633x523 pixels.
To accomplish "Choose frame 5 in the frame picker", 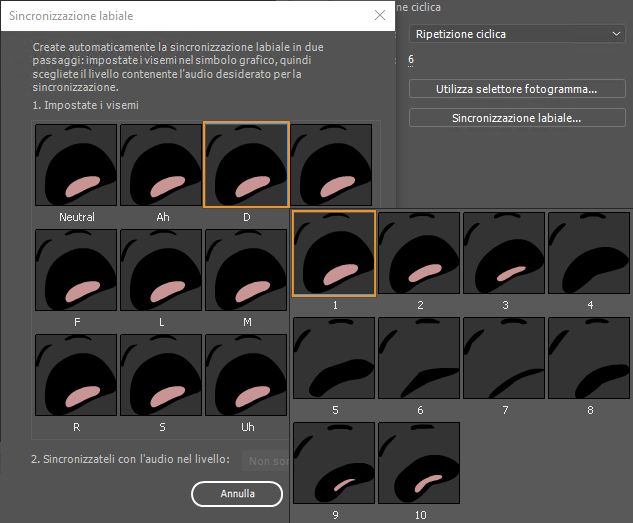I will [334, 358].
